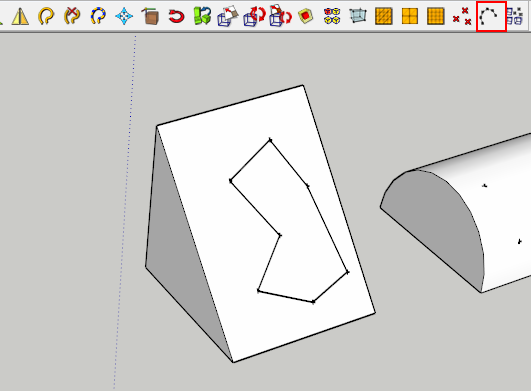
Task: Select the three red X marks icon
Action: point(462,16)
